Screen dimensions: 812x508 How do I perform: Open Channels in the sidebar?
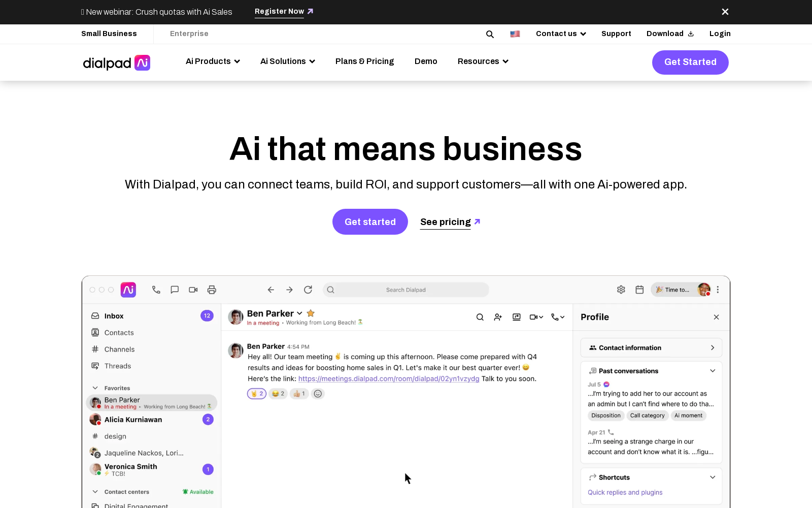tap(152, 350)
